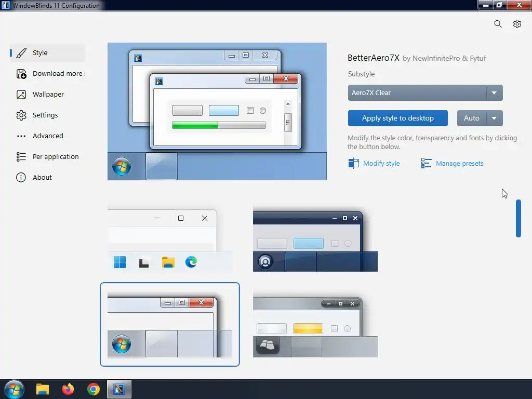This screenshot has height=399, width=532.
Task: Click the arrow beside Aero7X Clear
Action: [495, 92]
